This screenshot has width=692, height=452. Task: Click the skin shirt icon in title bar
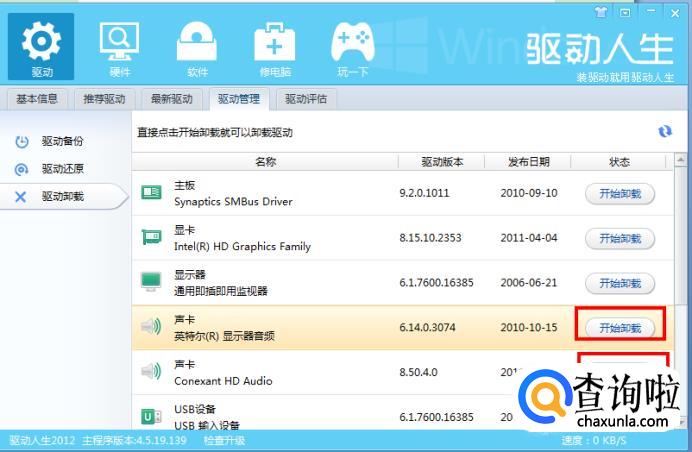click(601, 12)
